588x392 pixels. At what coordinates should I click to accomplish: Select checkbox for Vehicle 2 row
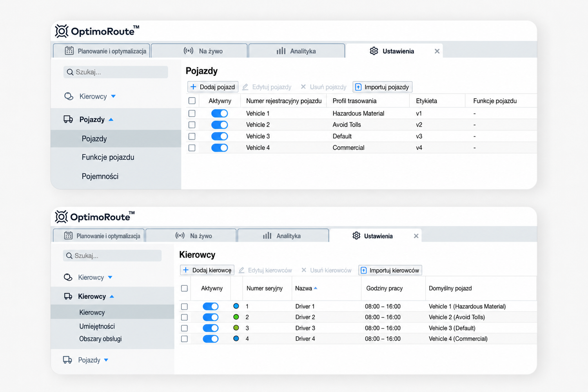[192, 125]
